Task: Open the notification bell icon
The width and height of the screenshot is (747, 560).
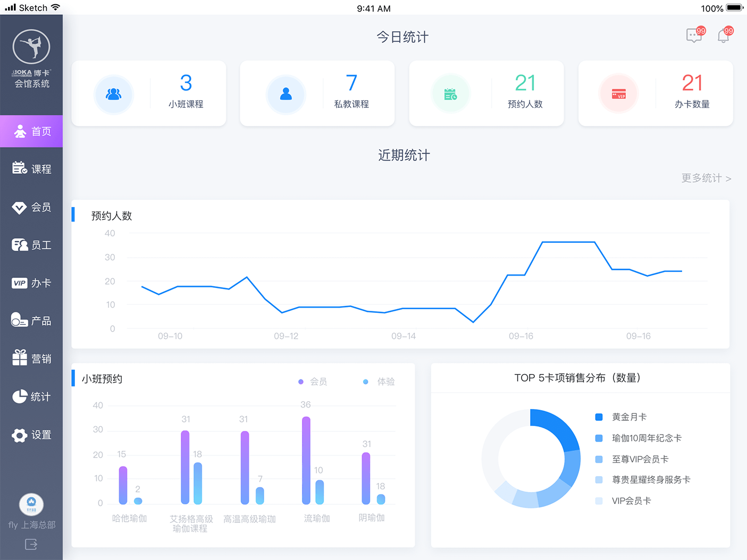Action: click(x=723, y=36)
